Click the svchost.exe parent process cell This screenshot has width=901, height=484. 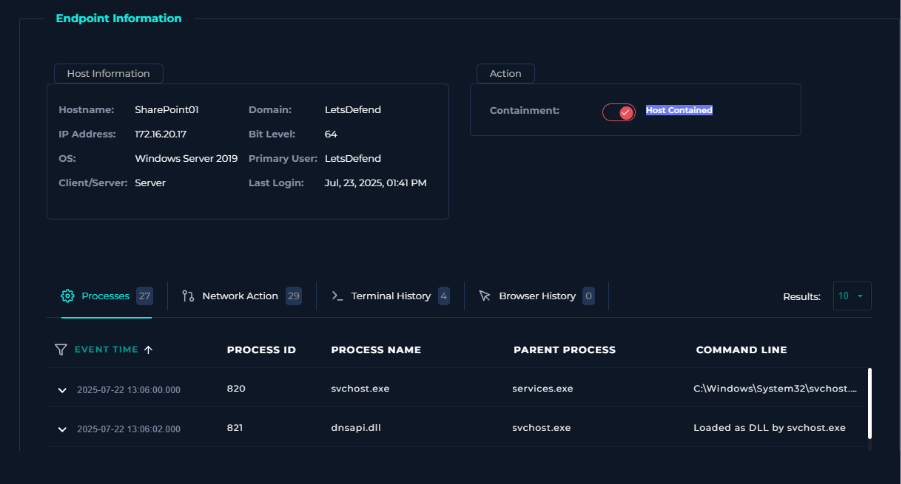point(541,428)
